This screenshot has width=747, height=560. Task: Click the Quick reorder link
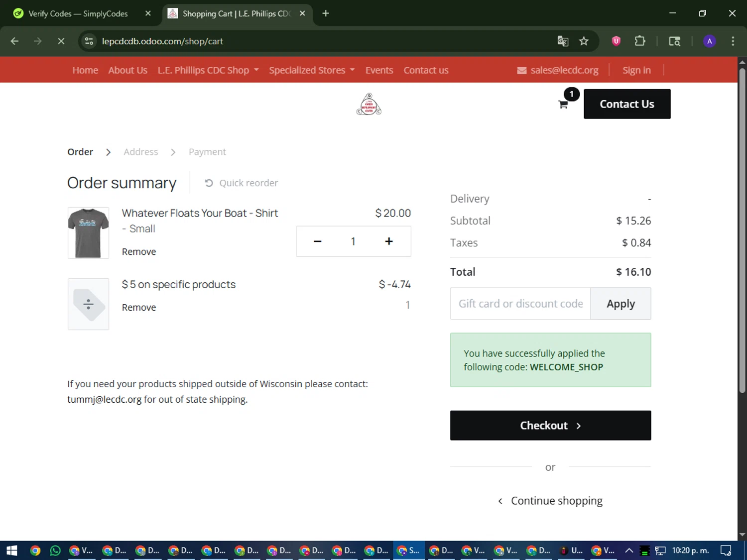click(x=241, y=183)
